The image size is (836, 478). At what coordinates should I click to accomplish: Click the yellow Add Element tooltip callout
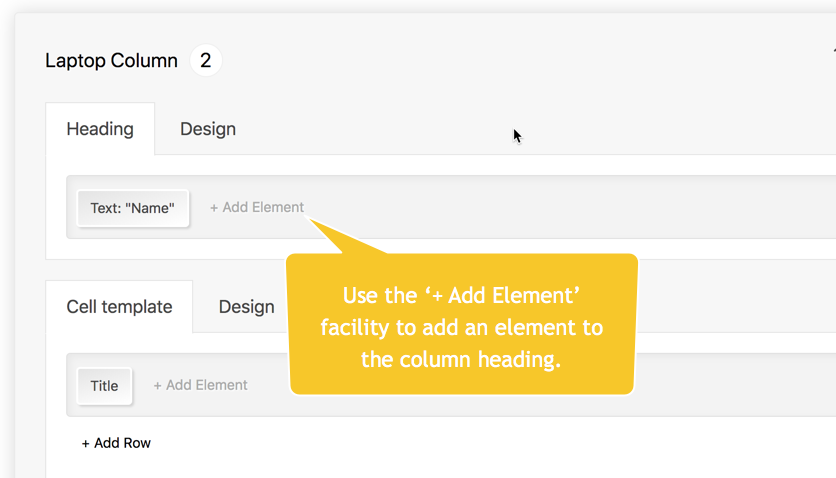(x=461, y=326)
